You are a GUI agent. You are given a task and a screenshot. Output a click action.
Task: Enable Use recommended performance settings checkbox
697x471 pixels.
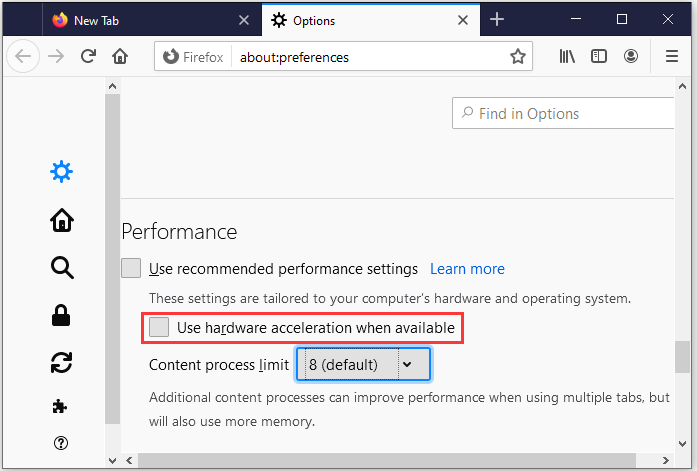coord(131,268)
